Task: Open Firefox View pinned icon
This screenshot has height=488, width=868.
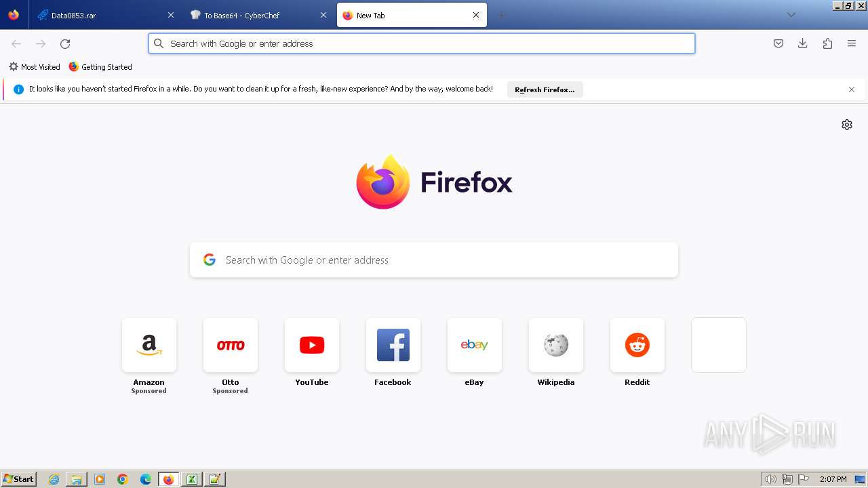Action: [x=14, y=15]
